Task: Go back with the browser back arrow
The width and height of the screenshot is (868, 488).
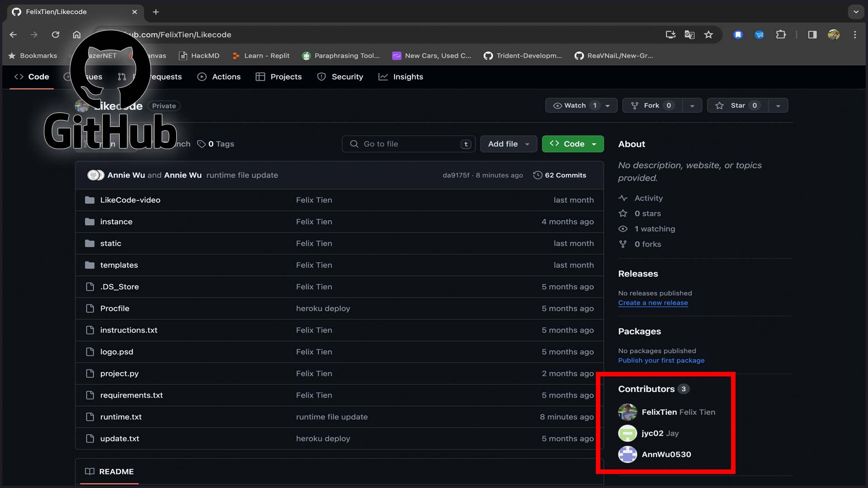Action: click(13, 35)
